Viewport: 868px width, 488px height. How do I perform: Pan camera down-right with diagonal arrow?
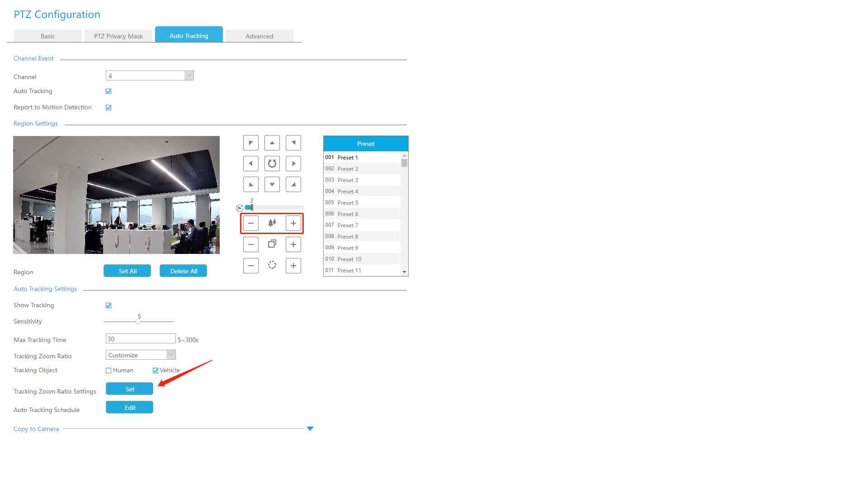pyautogui.click(x=293, y=184)
